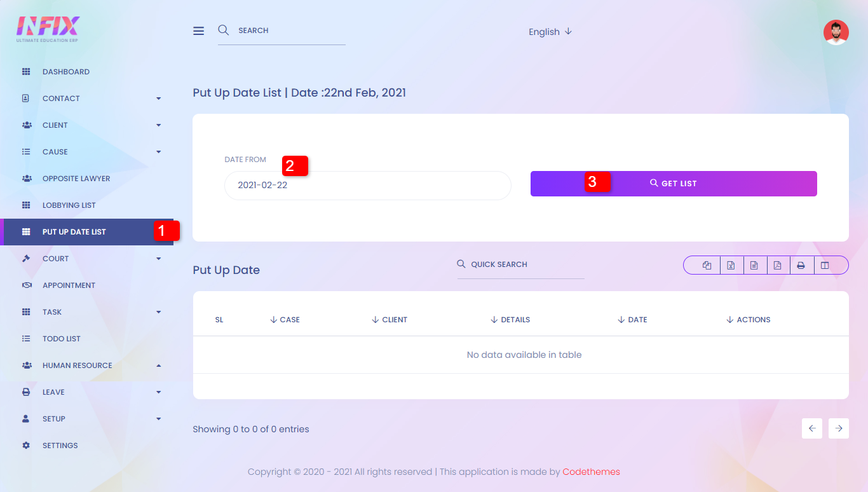Export the table as CSV file
Image resolution: width=868 pixels, height=492 pixels.
pos(754,266)
